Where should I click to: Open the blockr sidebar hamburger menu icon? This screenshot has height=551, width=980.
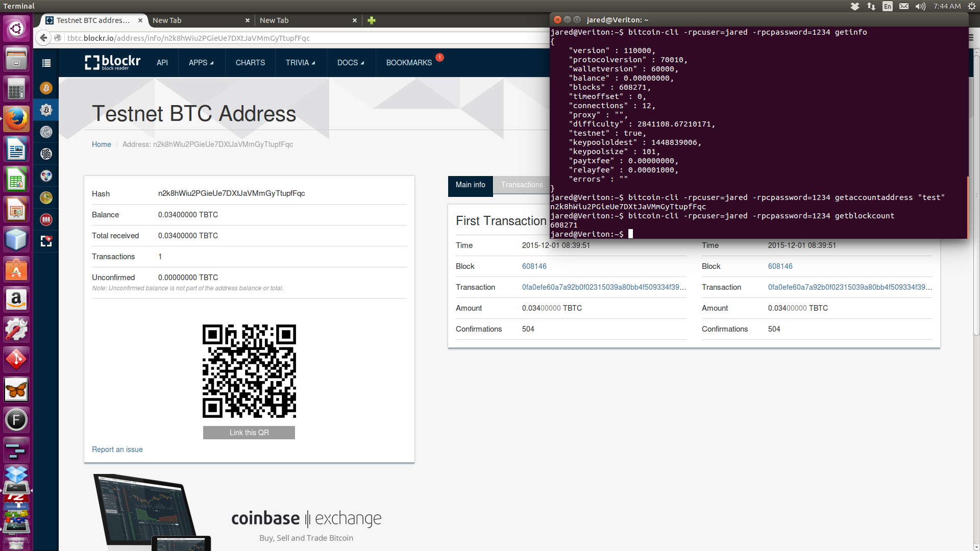(x=46, y=63)
